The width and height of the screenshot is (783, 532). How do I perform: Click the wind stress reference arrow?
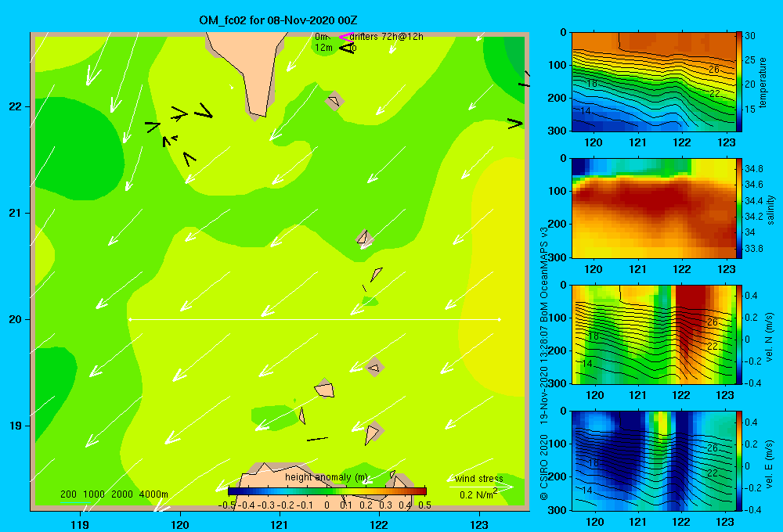click(x=482, y=487)
